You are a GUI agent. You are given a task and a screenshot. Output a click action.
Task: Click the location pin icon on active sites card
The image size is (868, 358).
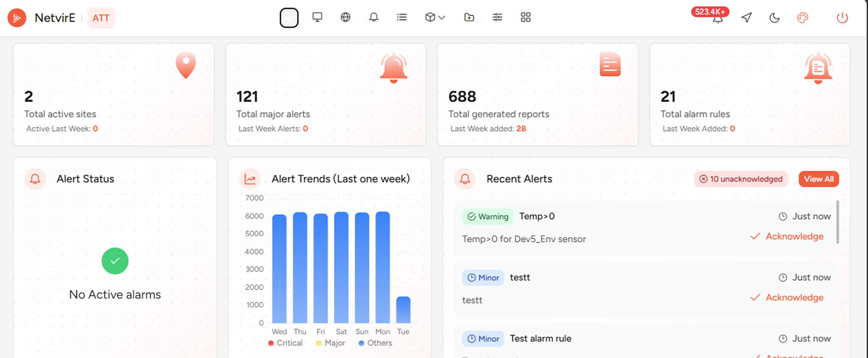(186, 65)
